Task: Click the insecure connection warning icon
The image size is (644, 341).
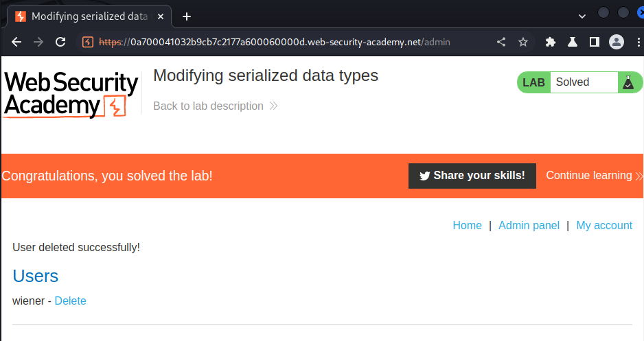Action: pyautogui.click(x=88, y=42)
